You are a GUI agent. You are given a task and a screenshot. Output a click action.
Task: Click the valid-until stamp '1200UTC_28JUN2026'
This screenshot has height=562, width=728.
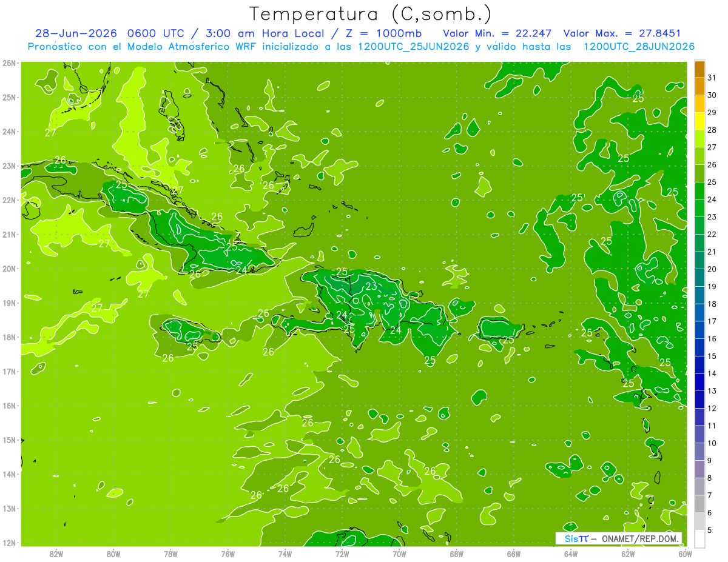click(638, 47)
